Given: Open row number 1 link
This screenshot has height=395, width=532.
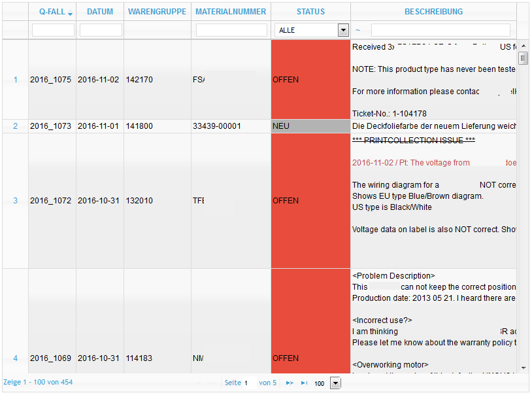Looking at the screenshot, I should [x=15, y=80].
